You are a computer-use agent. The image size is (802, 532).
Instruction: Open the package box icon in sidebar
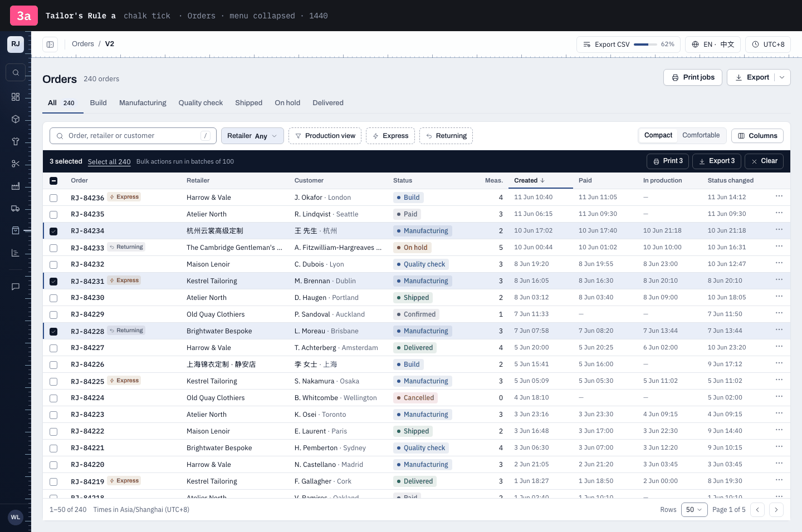(x=16, y=119)
